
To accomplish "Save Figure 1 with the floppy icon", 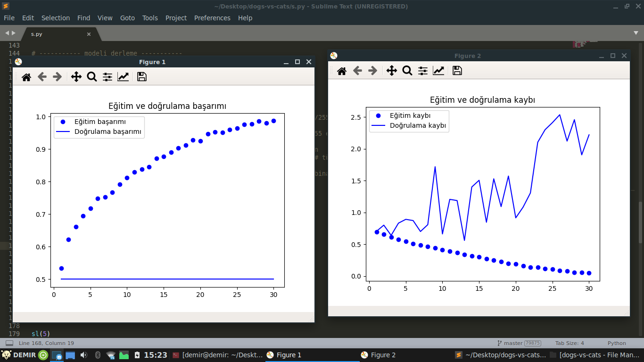I will (141, 77).
